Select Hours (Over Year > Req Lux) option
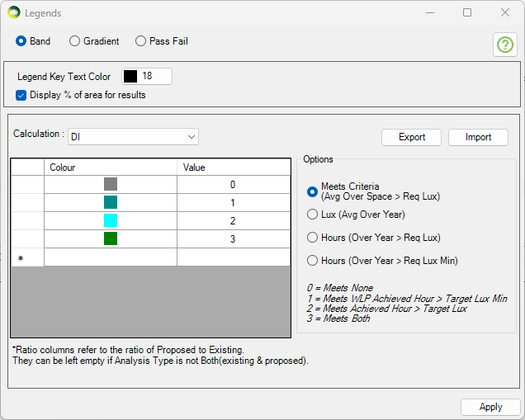 [313, 238]
